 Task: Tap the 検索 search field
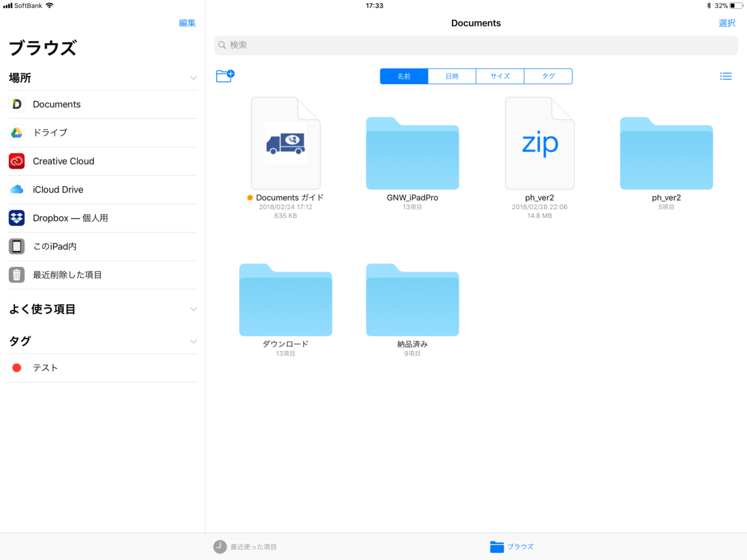pyautogui.click(x=476, y=45)
